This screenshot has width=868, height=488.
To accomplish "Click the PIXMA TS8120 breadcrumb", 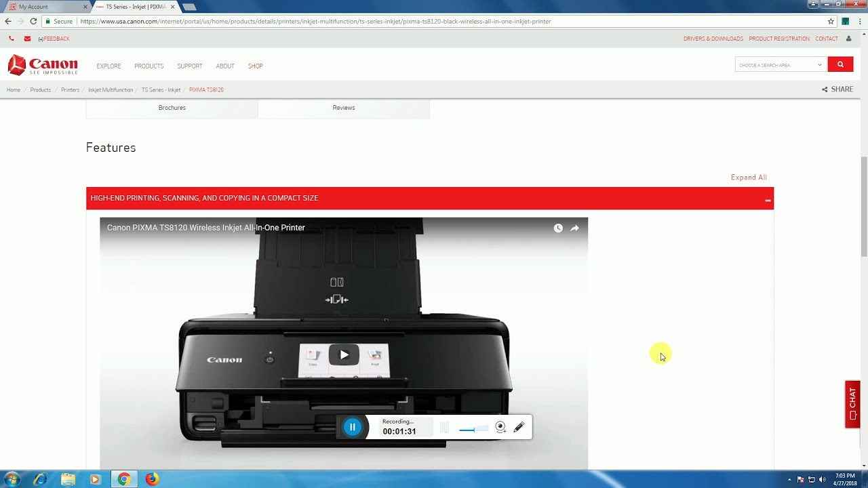I will 206,89.
